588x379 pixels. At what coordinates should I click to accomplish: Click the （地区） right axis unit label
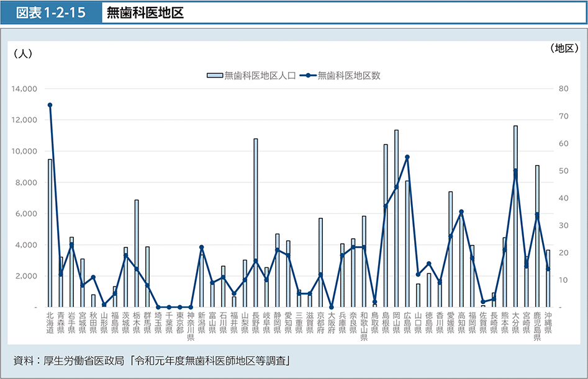point(564,48)
